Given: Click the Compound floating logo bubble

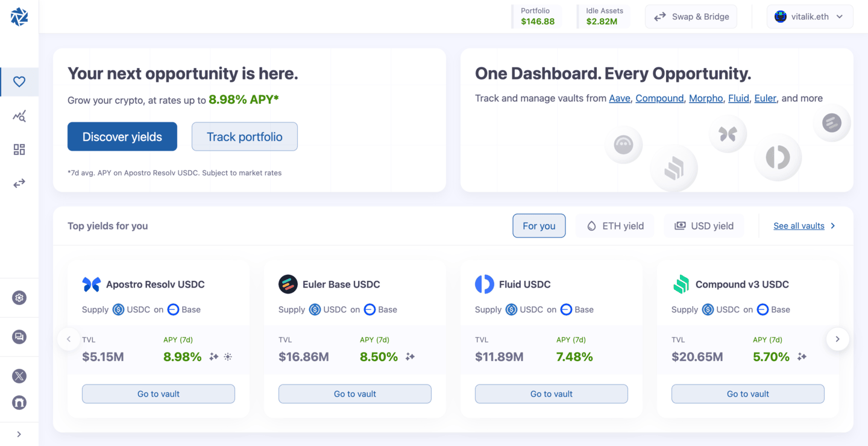Looking at the screenshot, I should click(673, 168).
